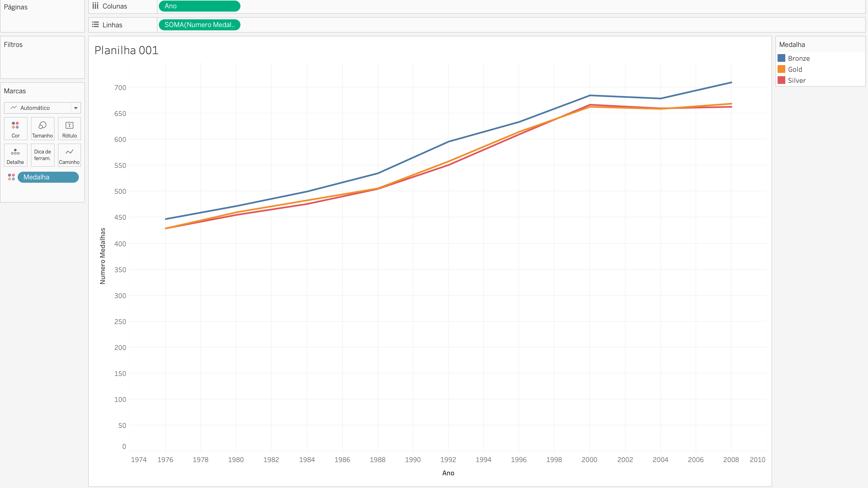Screen dimensions: 868x488
Task: Select the Silver entry in the legend
Action: [797, 80]
